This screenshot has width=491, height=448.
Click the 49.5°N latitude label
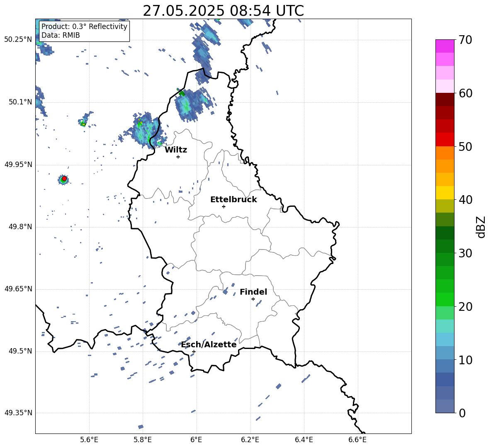(x=20, y=351)
